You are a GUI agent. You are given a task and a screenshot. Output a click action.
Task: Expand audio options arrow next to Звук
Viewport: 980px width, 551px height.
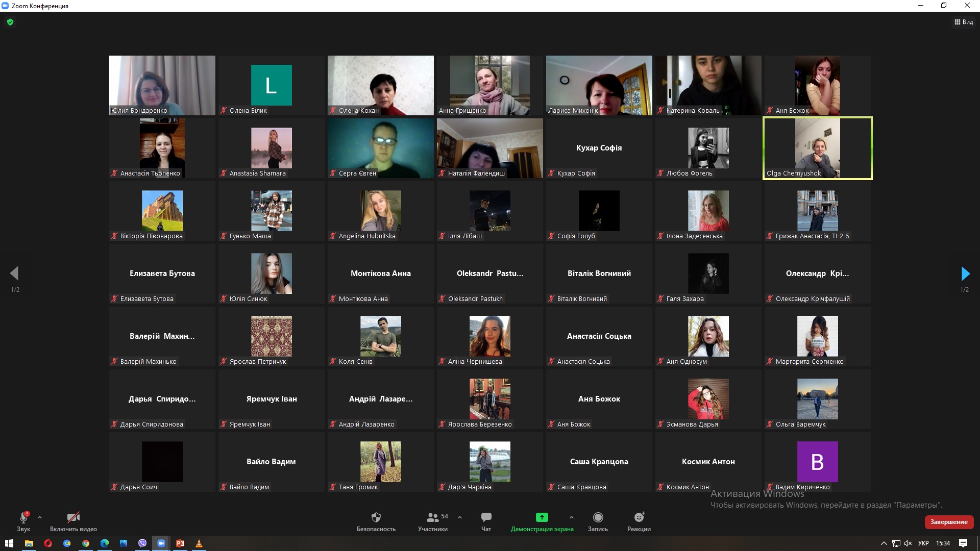click(x=40, y=517)
